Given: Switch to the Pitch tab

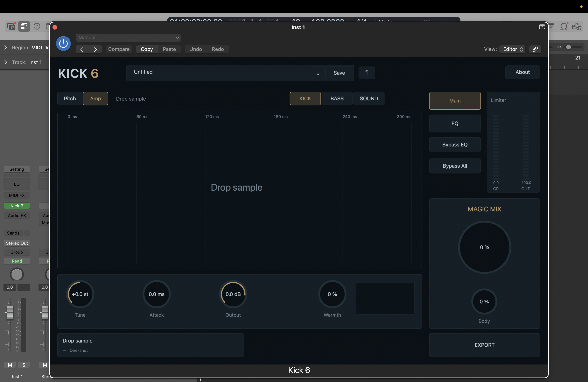Looking at the screenshot, I should (x=70, y=99).
